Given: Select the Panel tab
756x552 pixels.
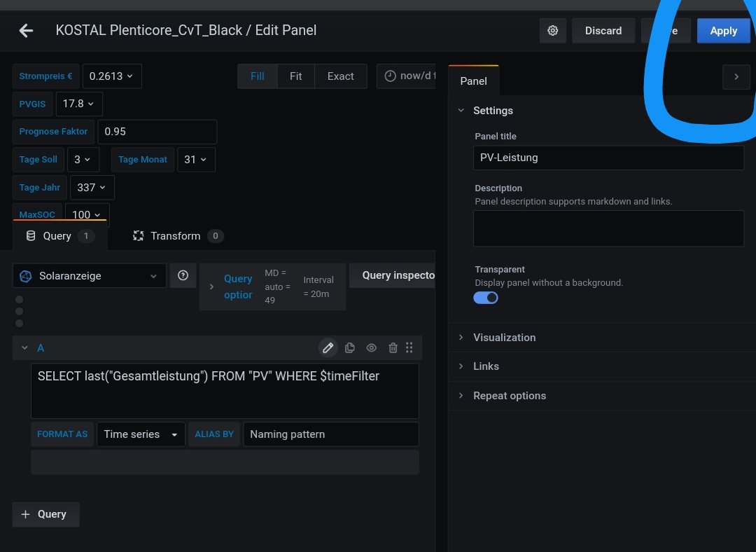Looking at the screenshot, I should pos(473,81).
